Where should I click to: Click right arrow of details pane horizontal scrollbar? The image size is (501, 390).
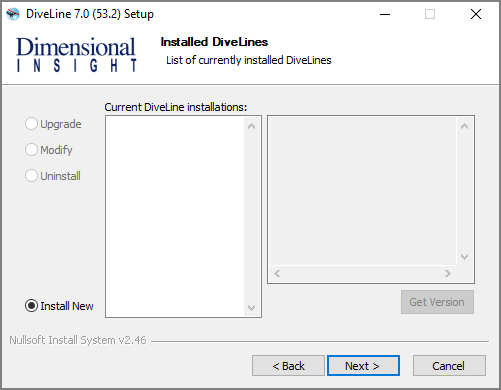[x=448, y=274]
